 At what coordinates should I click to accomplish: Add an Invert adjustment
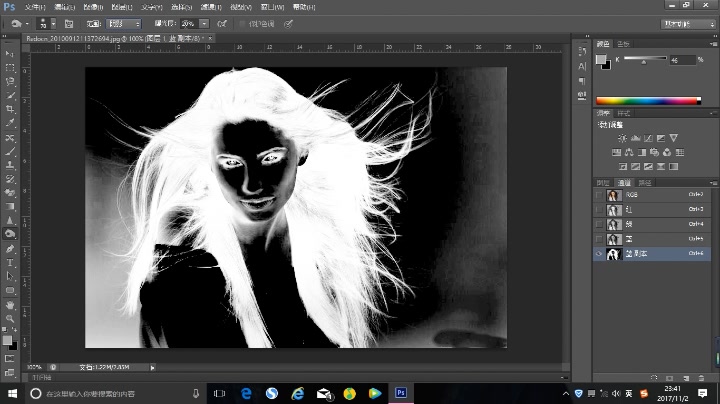point(623,166)
